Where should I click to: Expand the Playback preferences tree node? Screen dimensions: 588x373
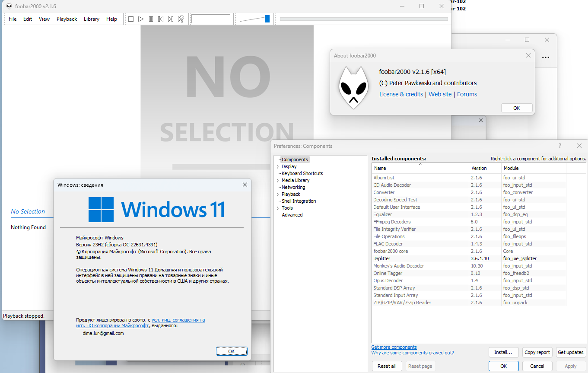tap(278, 194)
